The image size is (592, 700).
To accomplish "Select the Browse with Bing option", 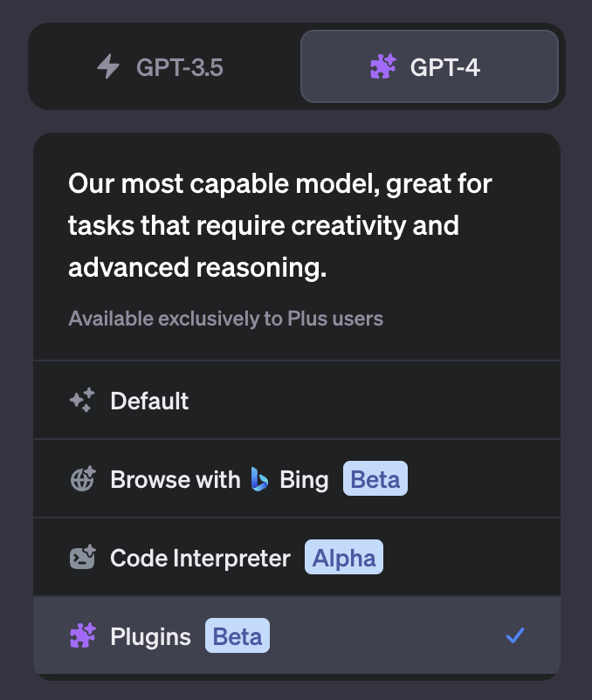I will (x=297, y=479).
